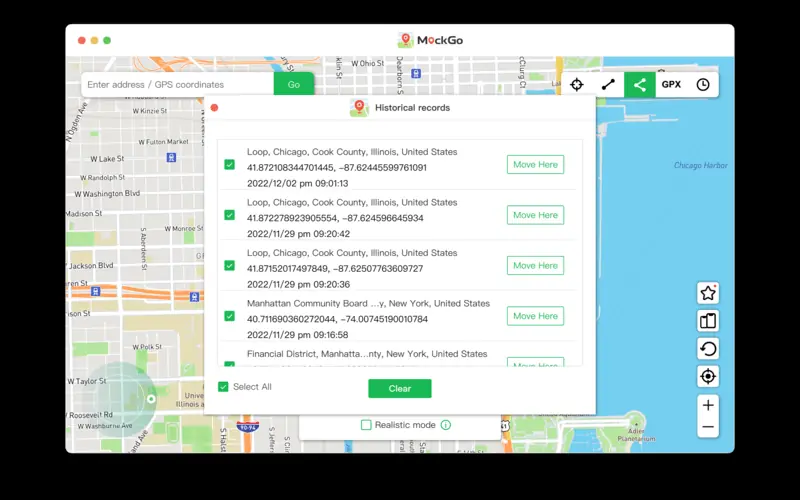
Task: Select the one-stop route mode icon
Action: (x=608, y=85)
